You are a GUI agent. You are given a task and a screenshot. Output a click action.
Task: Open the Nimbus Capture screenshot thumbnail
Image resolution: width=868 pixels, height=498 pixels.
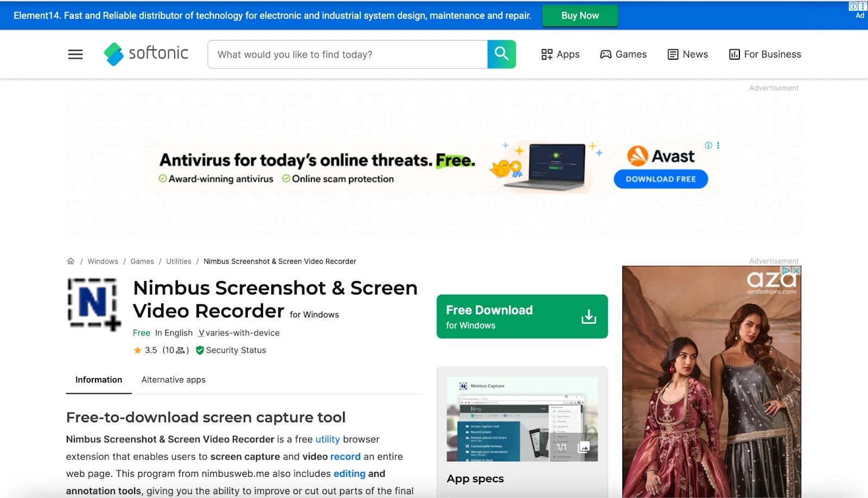click(522, 419)
